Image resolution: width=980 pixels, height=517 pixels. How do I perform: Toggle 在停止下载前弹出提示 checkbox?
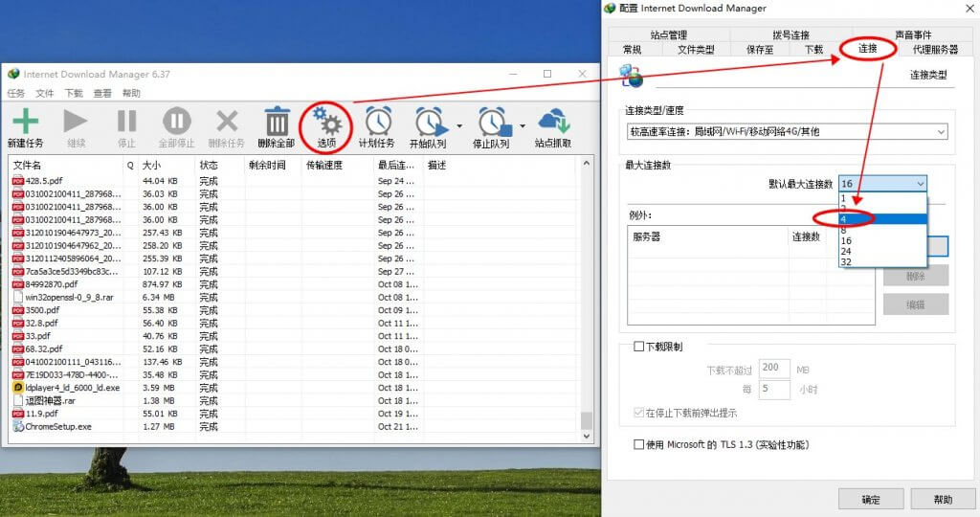(x=638, y=413)
